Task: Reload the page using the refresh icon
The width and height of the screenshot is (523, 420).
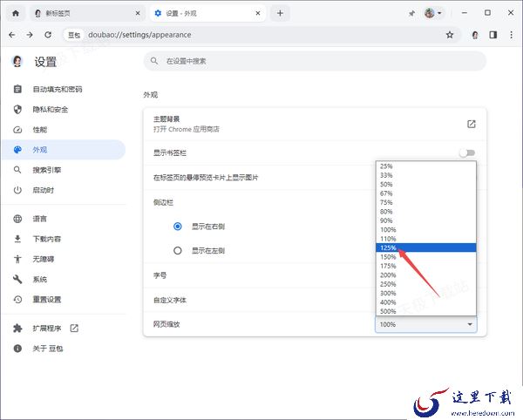Action: [50, 35]
